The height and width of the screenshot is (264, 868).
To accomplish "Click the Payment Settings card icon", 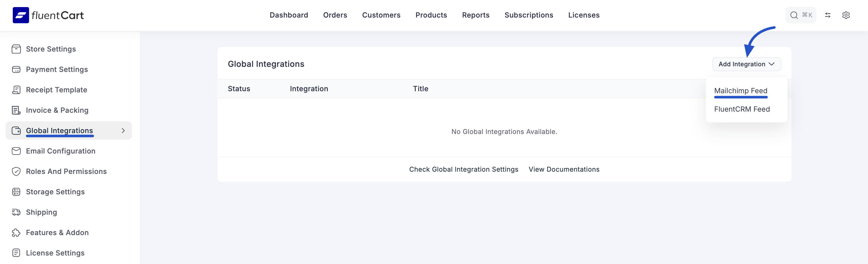I will 16,69.
